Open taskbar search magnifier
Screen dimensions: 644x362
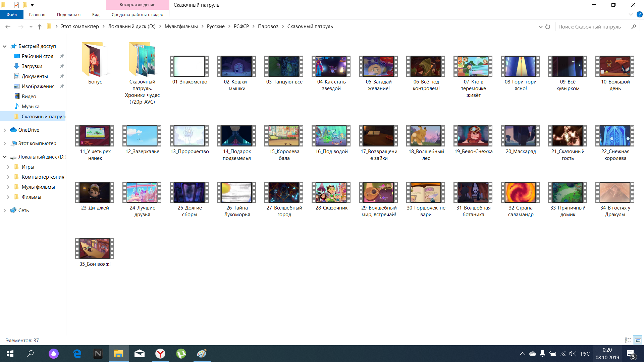(x=30, y=354)
